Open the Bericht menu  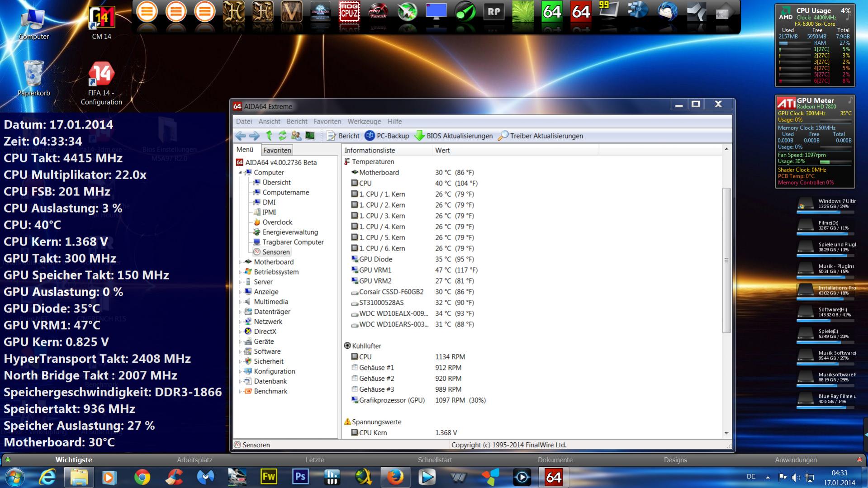297,121
